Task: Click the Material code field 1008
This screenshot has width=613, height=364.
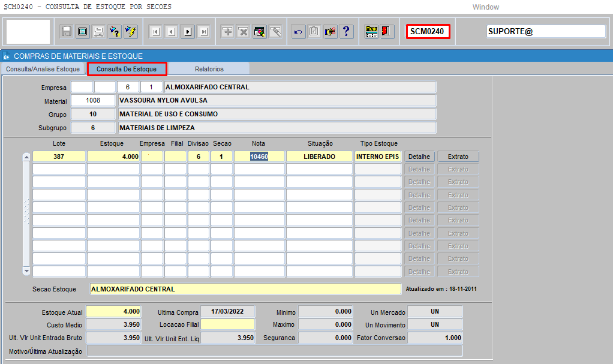Action: tap(93, 101)
